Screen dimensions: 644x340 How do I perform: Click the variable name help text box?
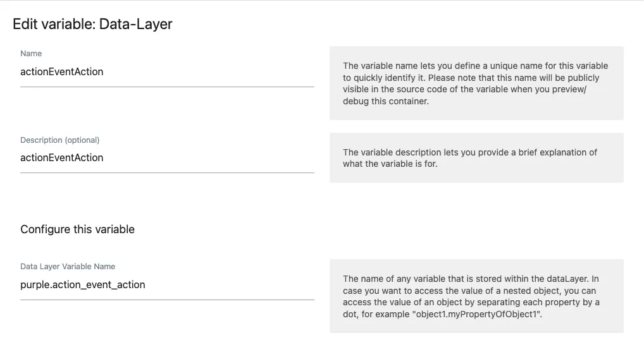click(x=476, y=83)
